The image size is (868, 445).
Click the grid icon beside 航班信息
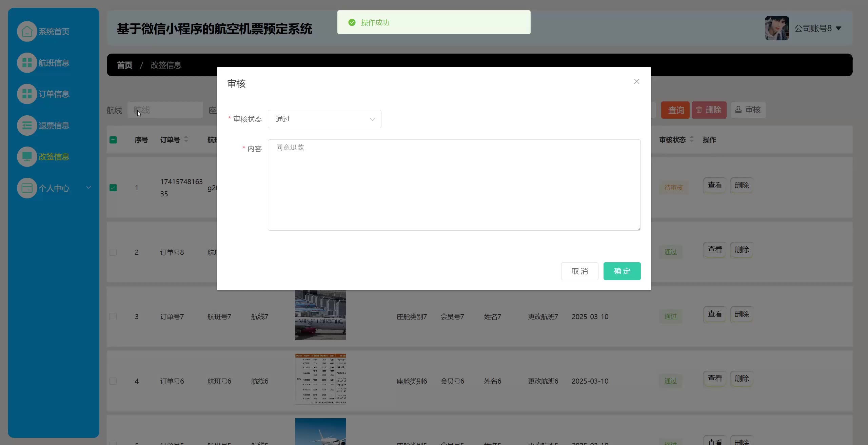[x=27, y=63]
